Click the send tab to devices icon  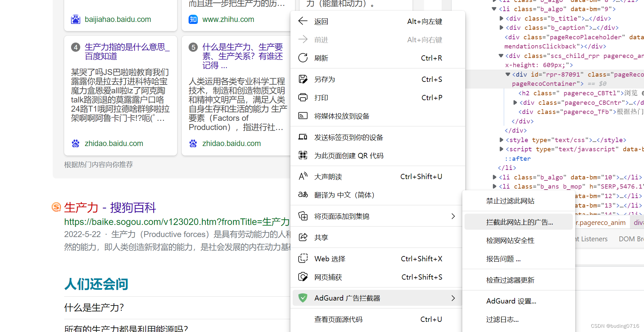coord(303,137)
